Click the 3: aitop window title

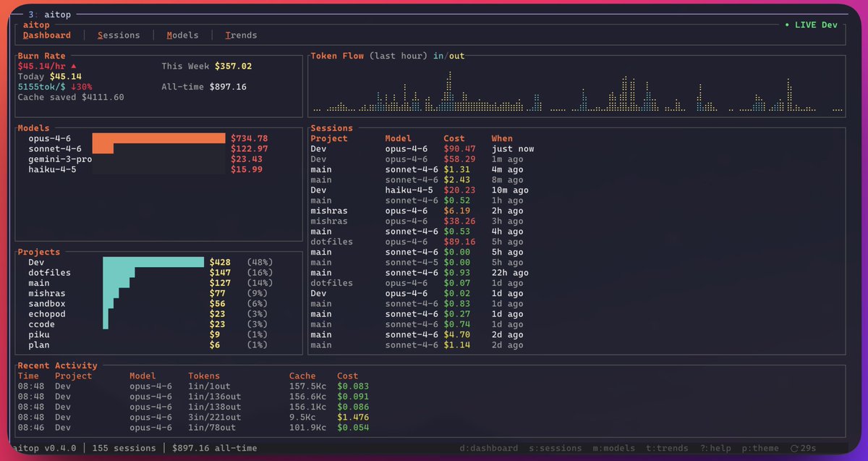coord(49,14)
